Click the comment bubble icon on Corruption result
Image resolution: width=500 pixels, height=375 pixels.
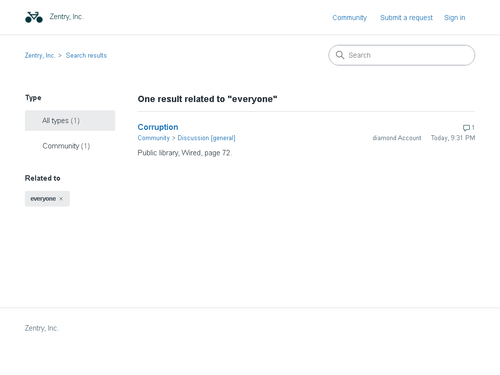[466, 128]
